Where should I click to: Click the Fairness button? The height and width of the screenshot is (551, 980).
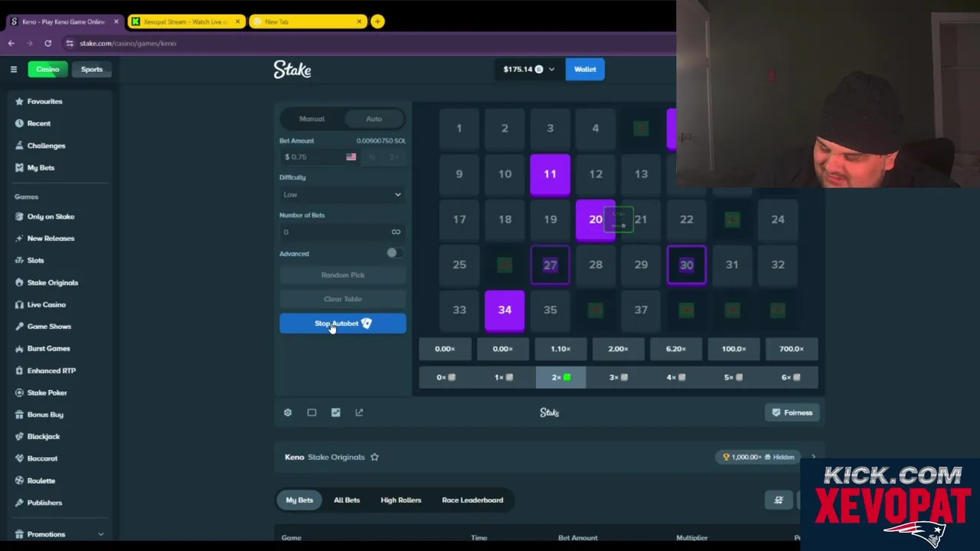[x=792, y=412]
